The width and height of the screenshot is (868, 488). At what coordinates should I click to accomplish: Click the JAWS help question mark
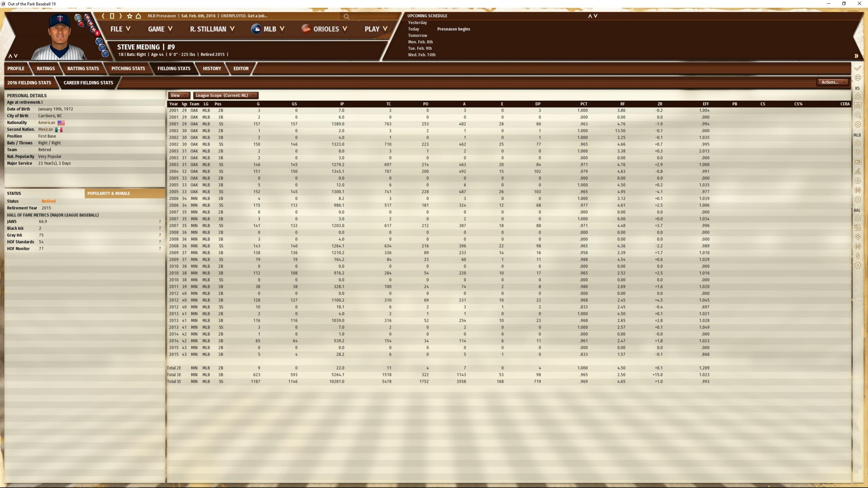pos(160,222)
